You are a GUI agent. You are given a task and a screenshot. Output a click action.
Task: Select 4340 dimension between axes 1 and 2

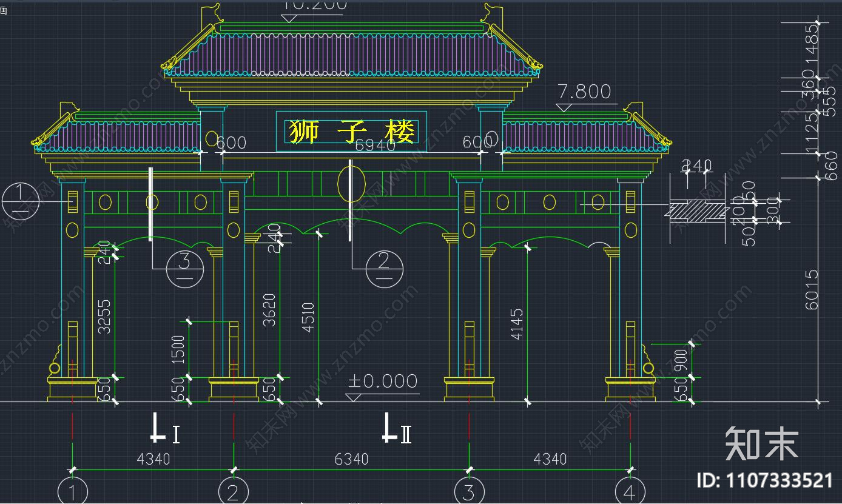[x=153, y=459]
